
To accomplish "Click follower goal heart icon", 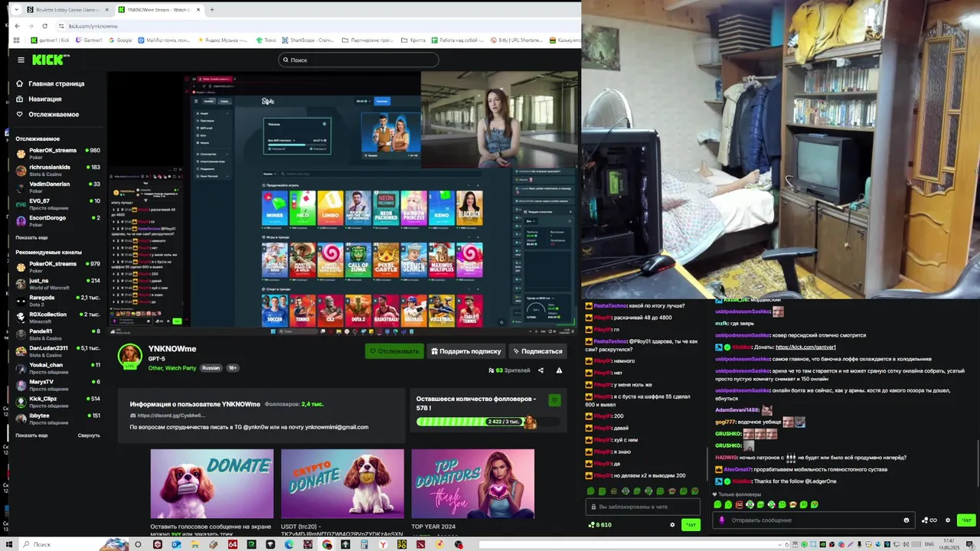I will 554,400.
